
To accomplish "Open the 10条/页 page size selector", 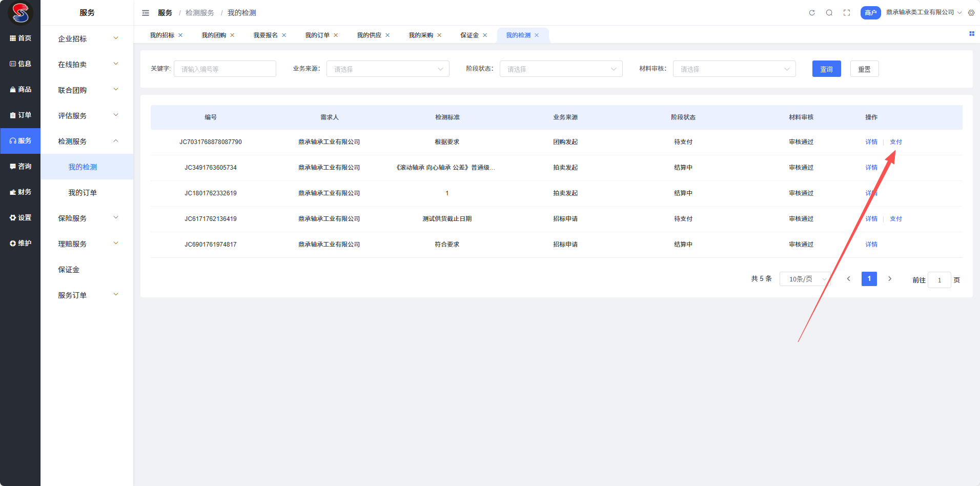I will pos(804,279).
